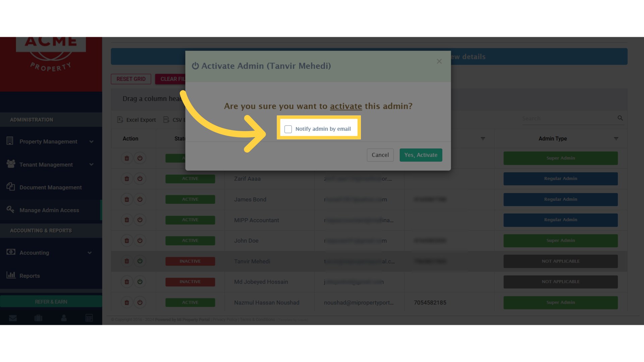Open the Admin Type column filter icon
Viewport: 644px width, 362px height.
(x=616, y=138)
